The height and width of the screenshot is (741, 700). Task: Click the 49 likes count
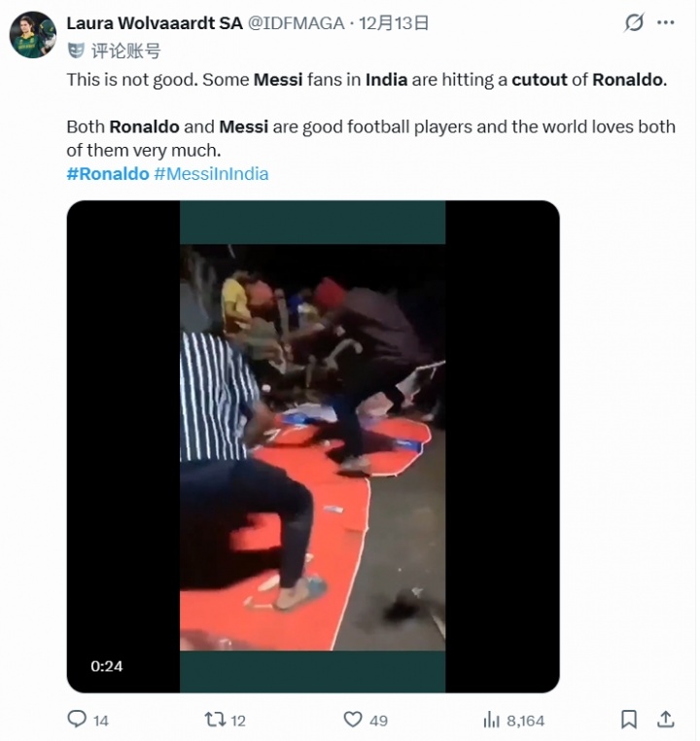[378, 721]
